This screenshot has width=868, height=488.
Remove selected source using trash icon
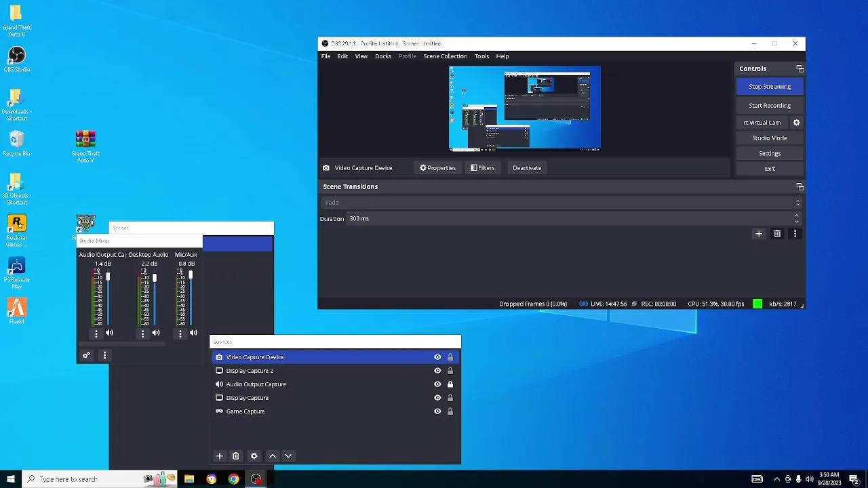click(x=236, y=456)
